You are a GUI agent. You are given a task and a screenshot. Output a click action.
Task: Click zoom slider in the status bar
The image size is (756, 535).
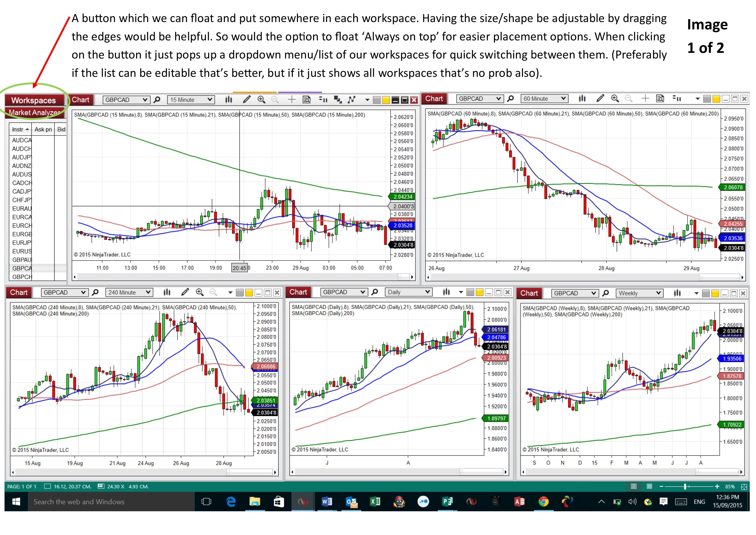click(x=685, y=487)
